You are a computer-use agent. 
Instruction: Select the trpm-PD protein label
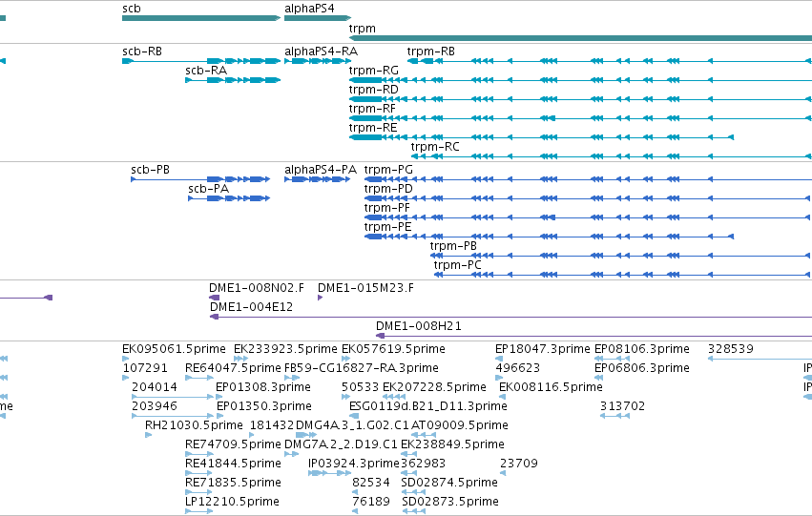coord(388,189)
